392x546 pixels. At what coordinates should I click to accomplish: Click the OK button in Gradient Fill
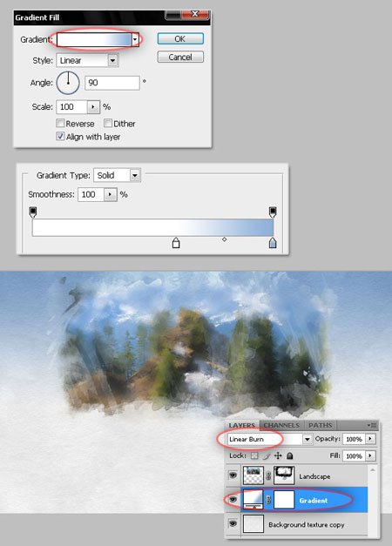coord(180,38)
